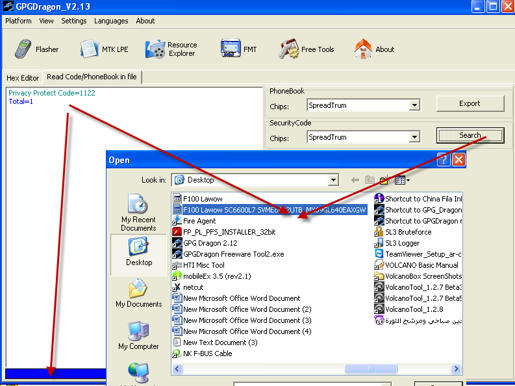Select HTI Misc Tool item
This screenshot has width=515, height=386.
(x=199, y=265)
